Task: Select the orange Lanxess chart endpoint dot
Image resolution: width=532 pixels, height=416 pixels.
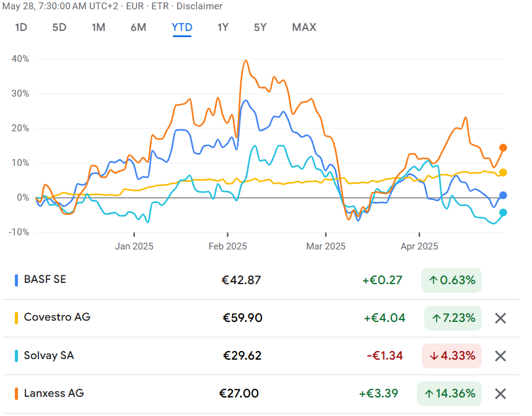Action: pos(503,148)
